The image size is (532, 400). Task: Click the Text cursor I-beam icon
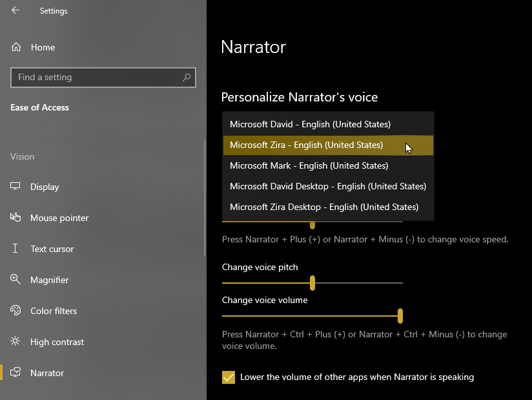[15, 248]
